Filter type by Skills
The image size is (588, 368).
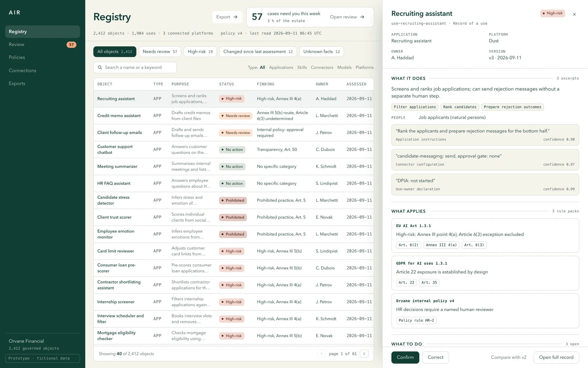302,67
